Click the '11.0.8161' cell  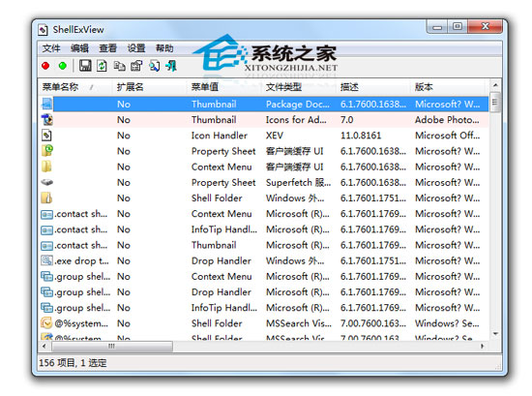pyautogui.click(x=361, y=136)
